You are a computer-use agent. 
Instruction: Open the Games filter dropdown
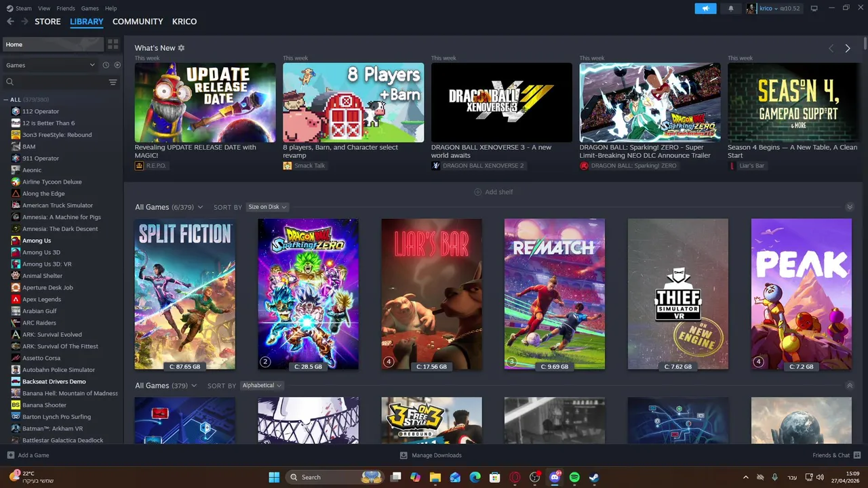tap(51, 65)
